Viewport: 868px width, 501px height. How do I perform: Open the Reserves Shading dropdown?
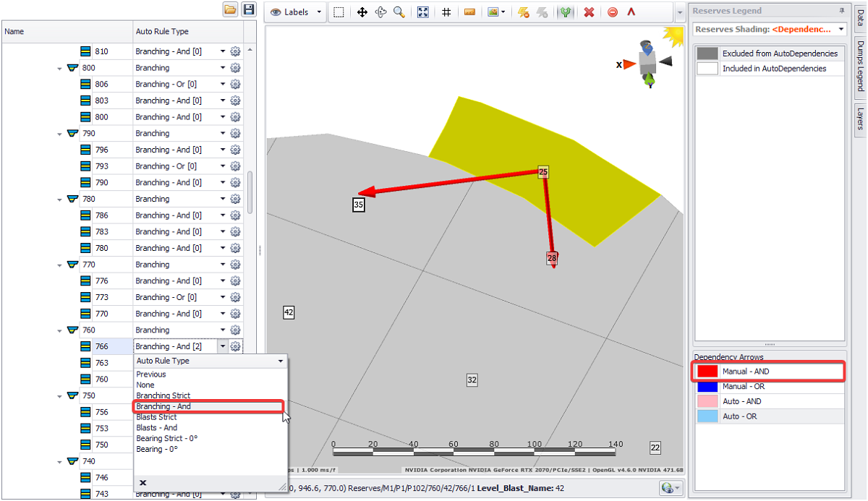[x=841, y=30]
